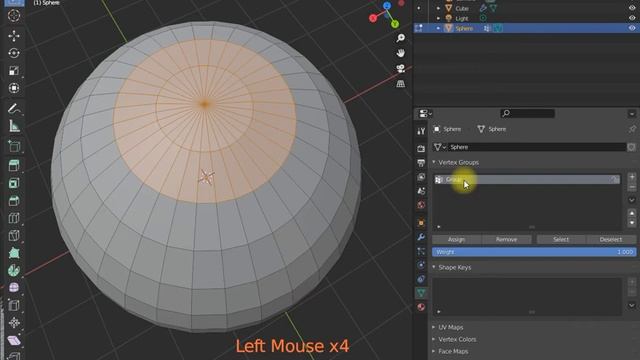Click the Remove vertex group button
This screenshot has height=360, width=640.
pos(507,240)
